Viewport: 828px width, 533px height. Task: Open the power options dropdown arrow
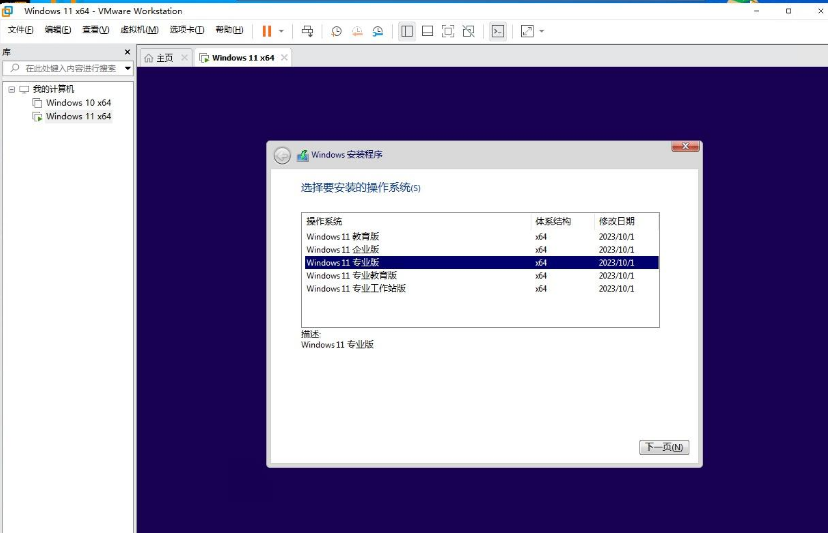click(281, 31)
